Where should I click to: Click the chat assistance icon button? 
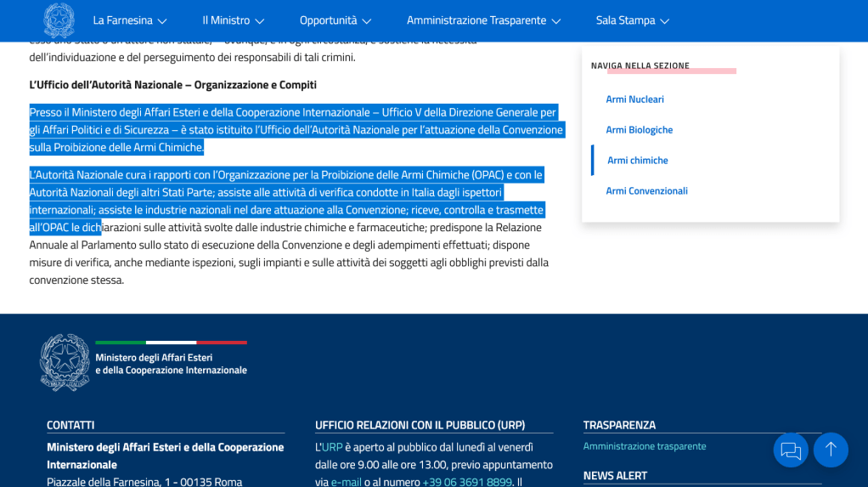791,450
